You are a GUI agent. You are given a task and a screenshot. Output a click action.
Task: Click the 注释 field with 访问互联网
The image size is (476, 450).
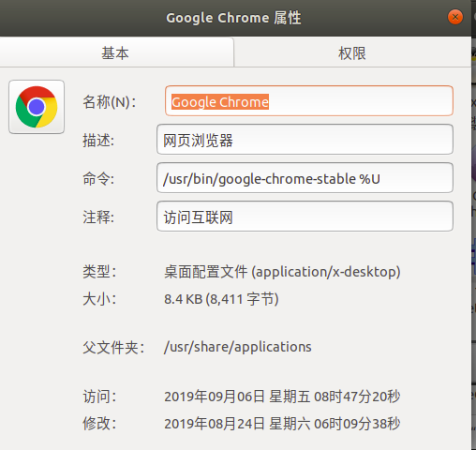click(305, 217)
